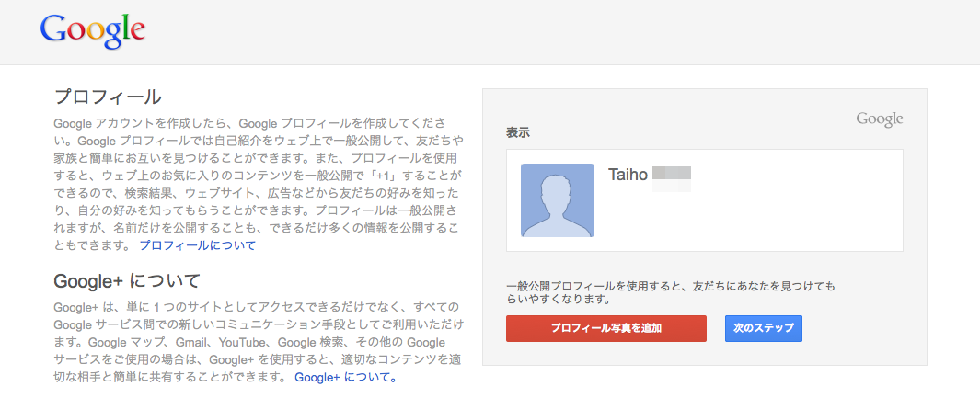This screenshot has width=980, height=409.
Task: Click the default profile avatar silhouette
Action: [557, 200]
